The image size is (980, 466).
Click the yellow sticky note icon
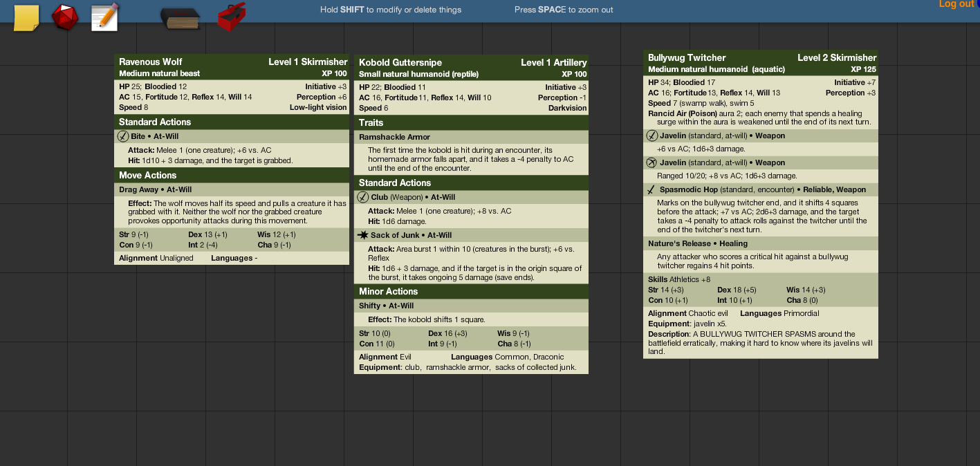click(x=26, y=18)
